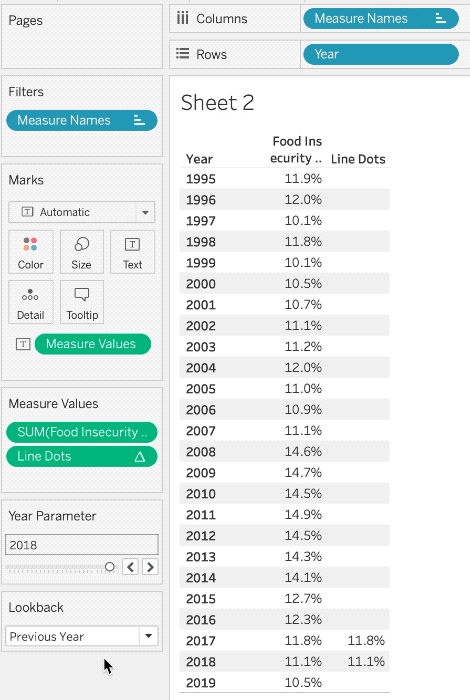Click the Rows shelf icon

click(182, 54)
